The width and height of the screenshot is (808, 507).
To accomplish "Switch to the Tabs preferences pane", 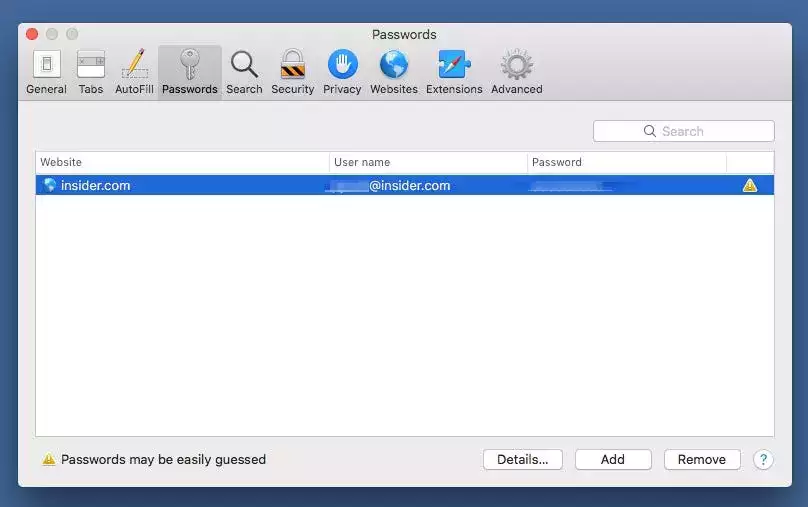I will click(91, 72).
